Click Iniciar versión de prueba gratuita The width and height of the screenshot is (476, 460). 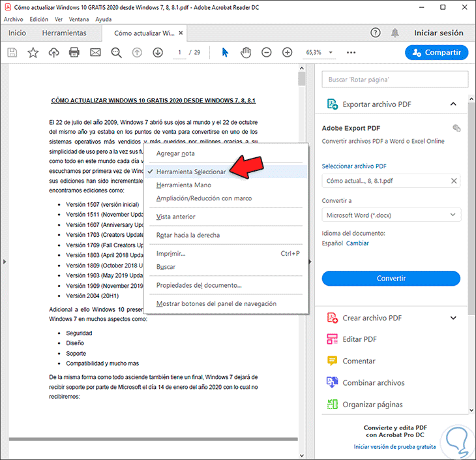click(394, 447)
